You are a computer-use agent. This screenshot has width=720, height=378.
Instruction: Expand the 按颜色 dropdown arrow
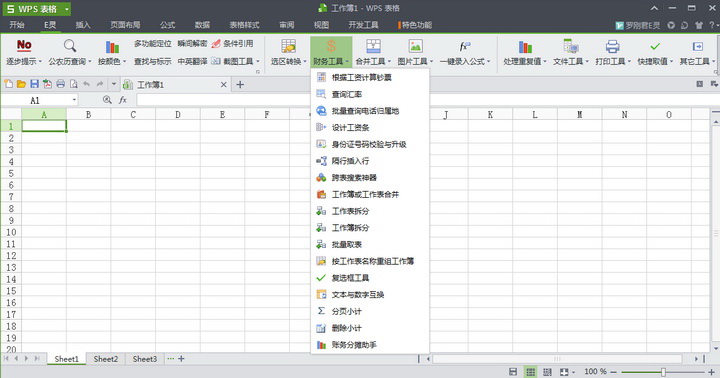tap(124, 62)
